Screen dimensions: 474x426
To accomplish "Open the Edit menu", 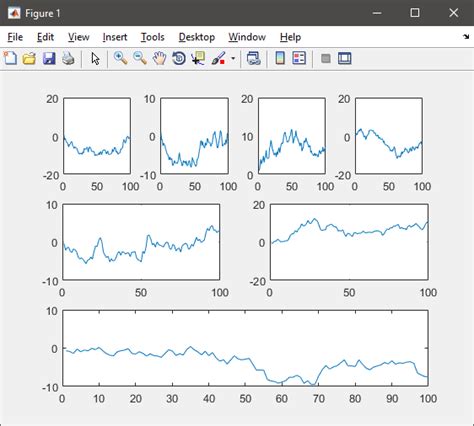I will (45, 37).
